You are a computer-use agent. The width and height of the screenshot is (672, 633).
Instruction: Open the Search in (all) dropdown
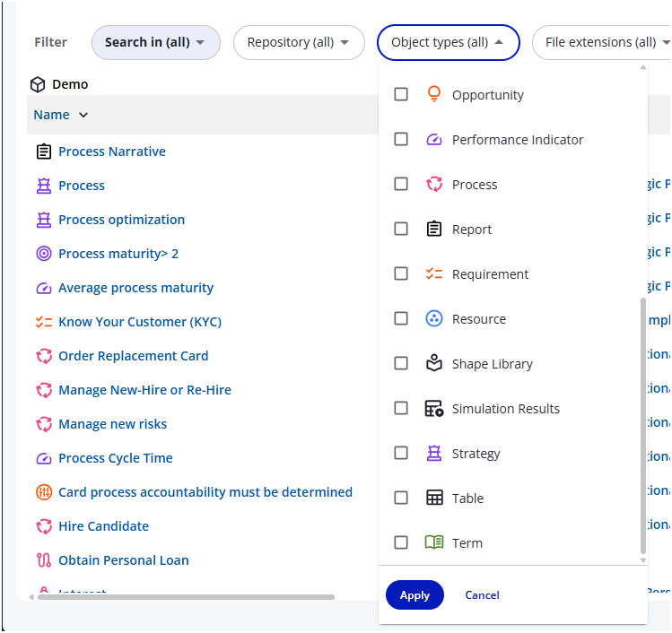pyautogui.click(x=155, y=42)
